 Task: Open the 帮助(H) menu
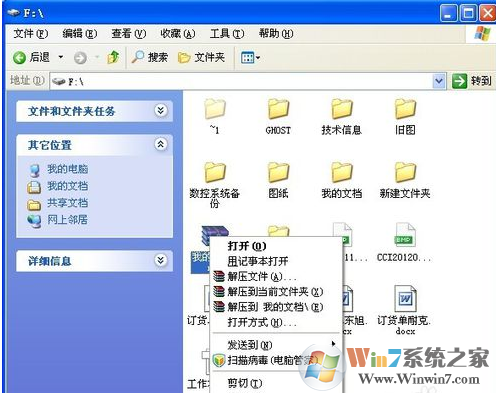coord(276,33)
